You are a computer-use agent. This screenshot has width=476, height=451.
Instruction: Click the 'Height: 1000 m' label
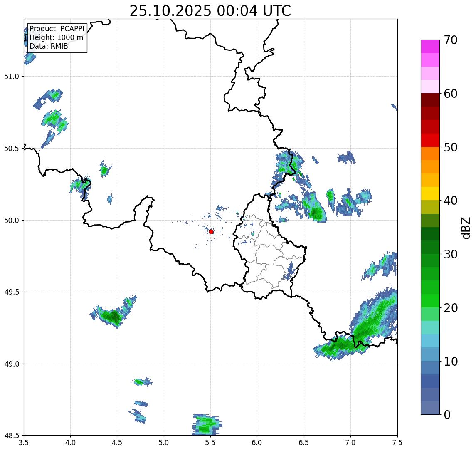[x=56, y=38]
